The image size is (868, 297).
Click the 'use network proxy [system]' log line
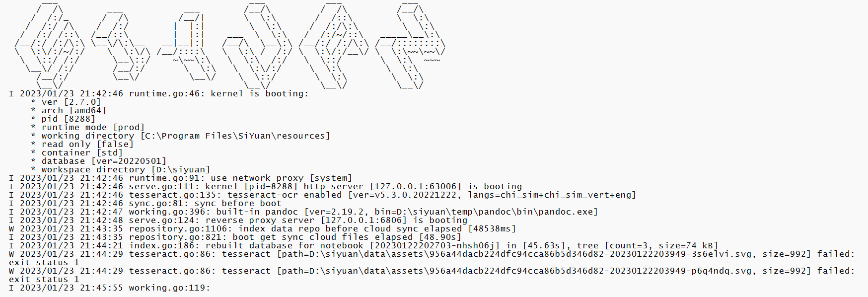pyautogui.click(x=240, y=178)
